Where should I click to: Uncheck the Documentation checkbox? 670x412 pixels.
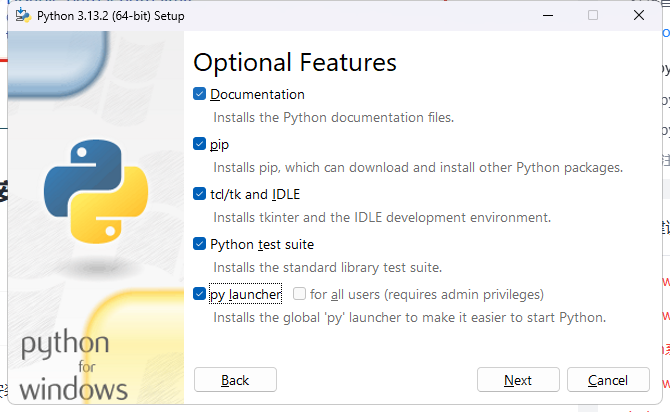200,94
